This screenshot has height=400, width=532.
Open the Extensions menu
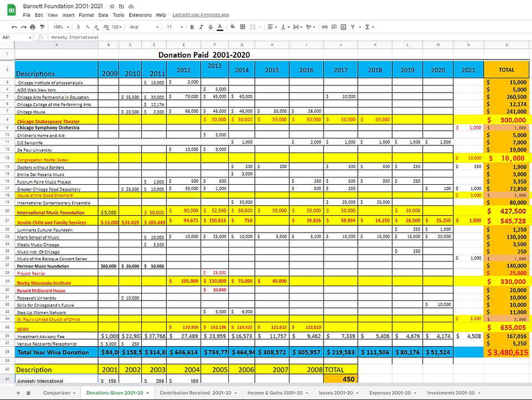(x=140, y=15)
